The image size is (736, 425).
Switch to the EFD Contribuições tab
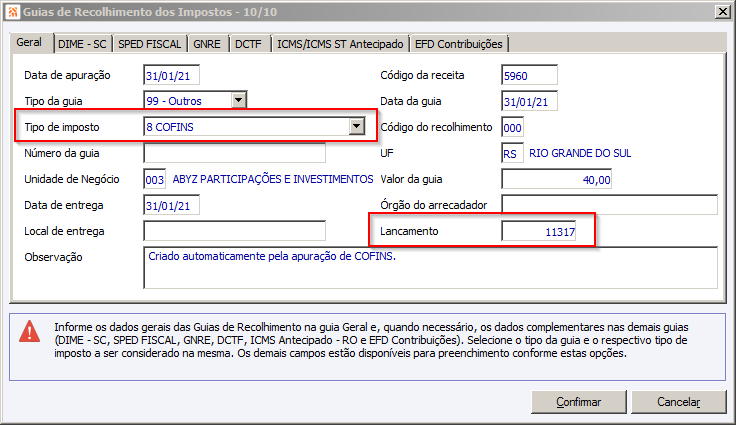pyautogui.click(x=459, y=44)
